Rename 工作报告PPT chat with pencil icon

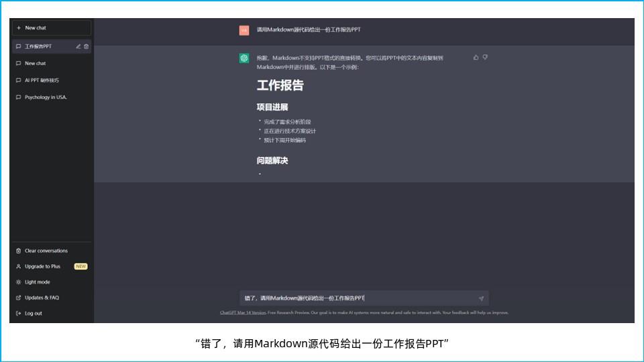coord(78,46)
